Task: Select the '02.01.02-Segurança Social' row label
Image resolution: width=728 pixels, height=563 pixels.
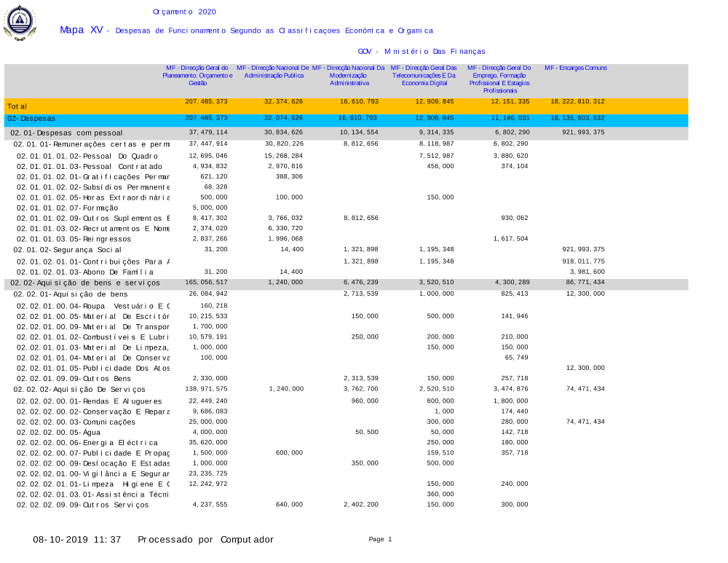Action: pyautogui.click(x=58, y=250)
